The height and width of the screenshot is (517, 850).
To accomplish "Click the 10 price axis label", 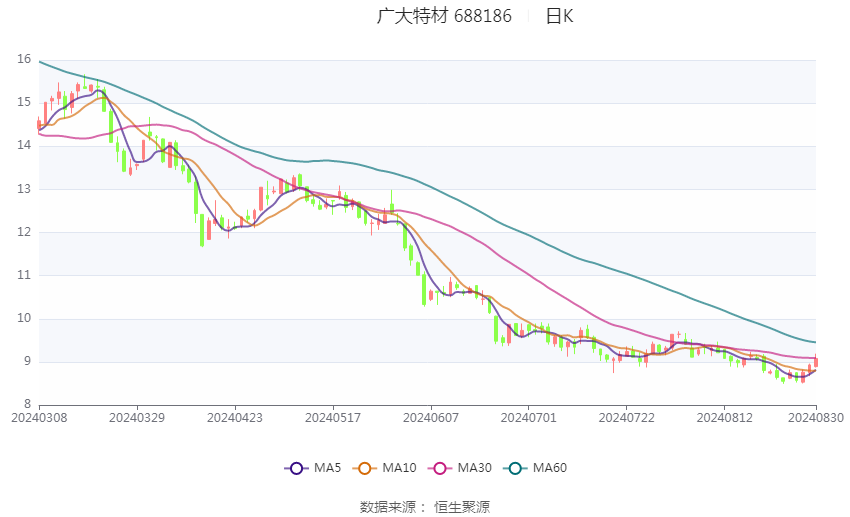I will point(24,318).
